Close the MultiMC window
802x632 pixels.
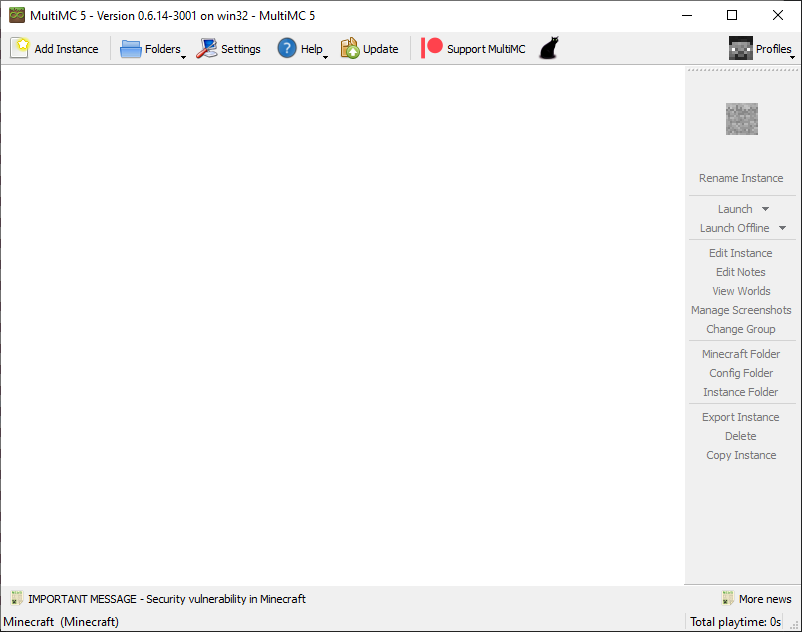coord(777,15)
